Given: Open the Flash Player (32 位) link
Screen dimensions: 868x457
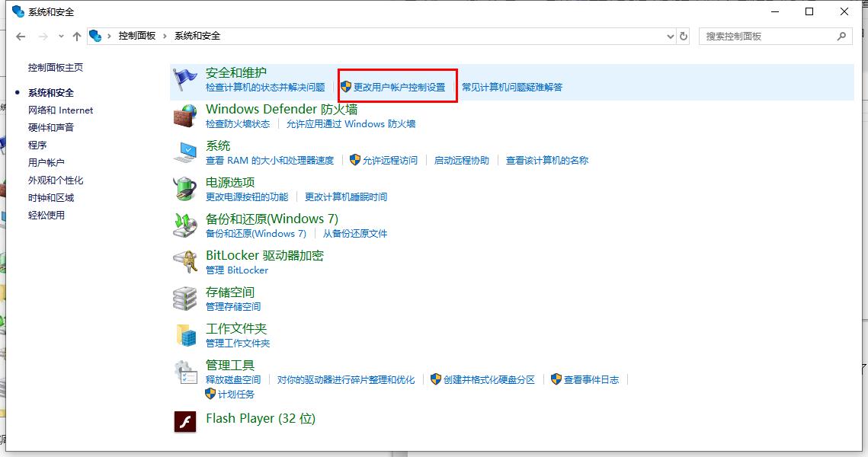Looking at the screenshot, I should [260, 418].
